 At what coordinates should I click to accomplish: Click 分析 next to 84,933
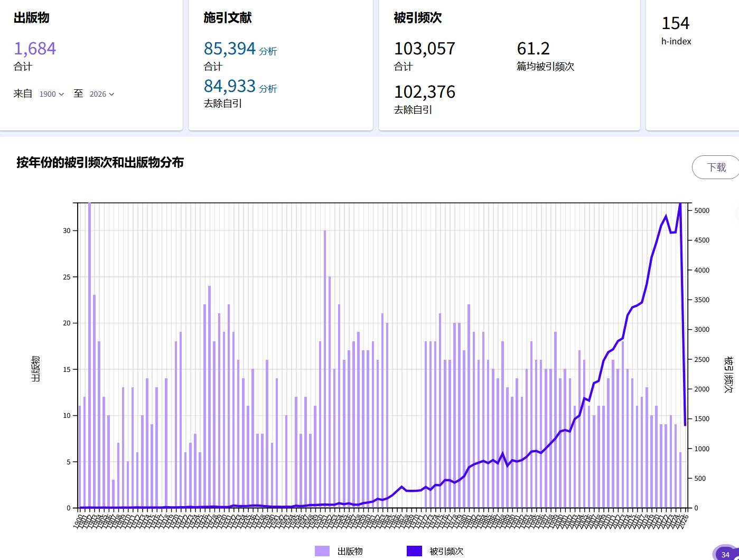tap(268, 89)
